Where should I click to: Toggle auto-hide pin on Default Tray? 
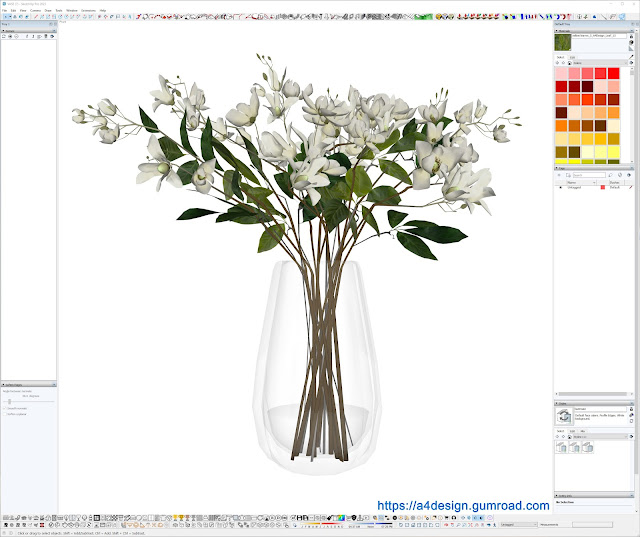point(632,24)
